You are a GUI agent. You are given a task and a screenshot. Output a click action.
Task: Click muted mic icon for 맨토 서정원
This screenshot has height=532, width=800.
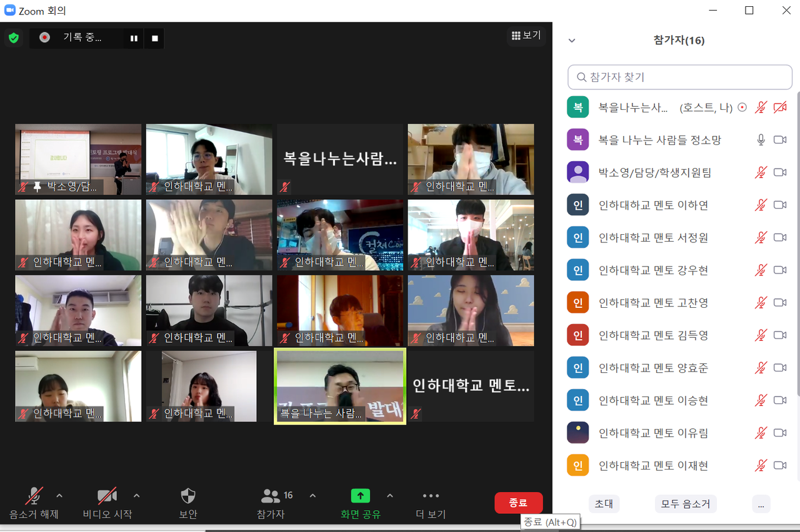pyautogui.click(x=761, y=237)
